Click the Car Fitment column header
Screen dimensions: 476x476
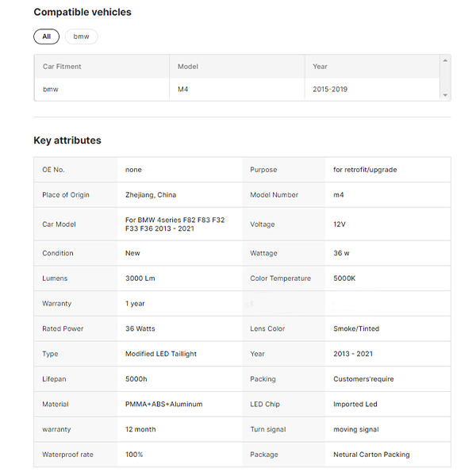(x=62, y=67)
